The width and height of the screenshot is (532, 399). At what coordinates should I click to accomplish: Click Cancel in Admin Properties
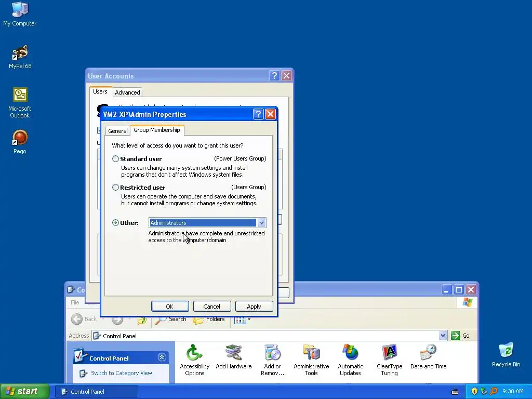tap(212, 307)
